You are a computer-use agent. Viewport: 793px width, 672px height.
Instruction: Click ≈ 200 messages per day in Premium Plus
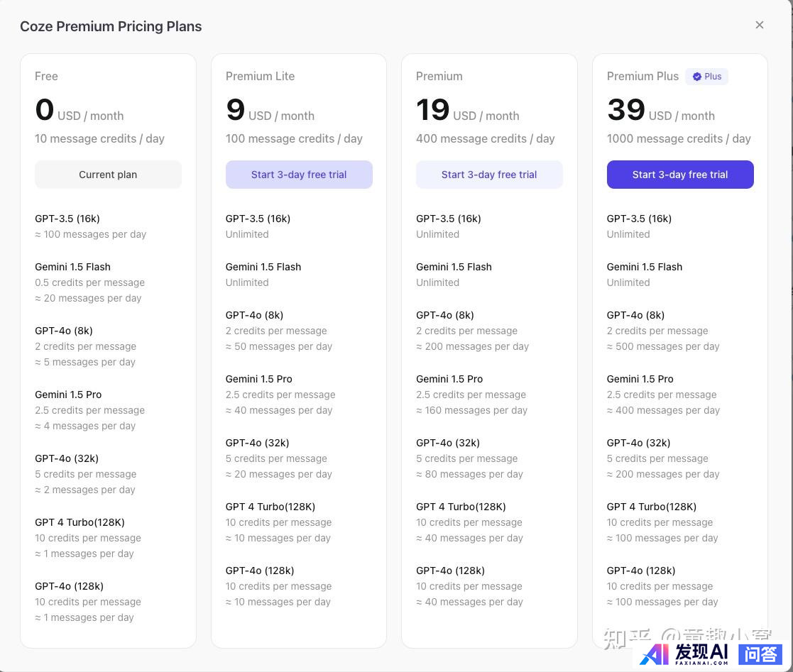coord(663,474)
